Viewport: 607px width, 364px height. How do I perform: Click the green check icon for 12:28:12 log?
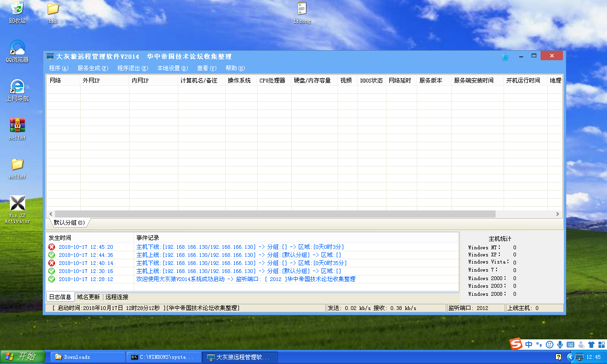pos(52,279)
